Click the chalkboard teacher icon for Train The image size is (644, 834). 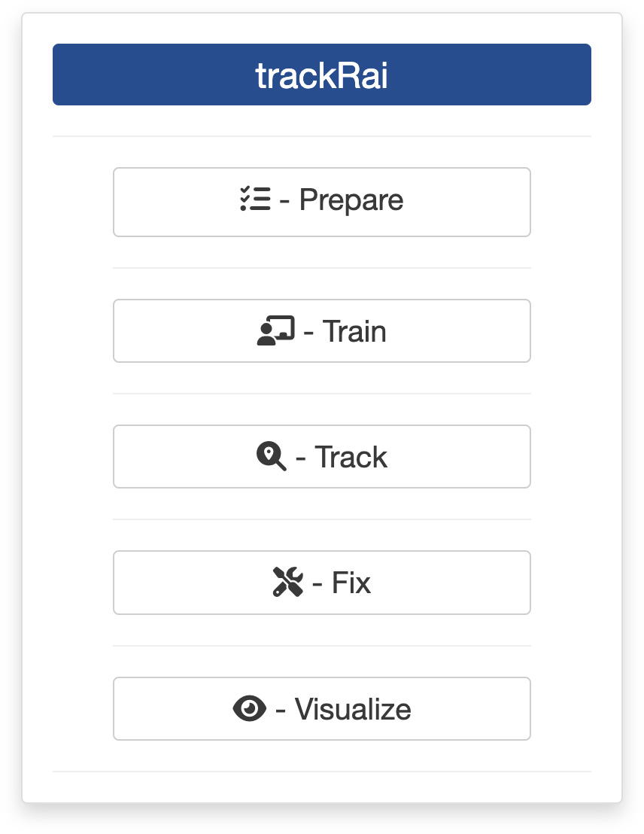275,331
